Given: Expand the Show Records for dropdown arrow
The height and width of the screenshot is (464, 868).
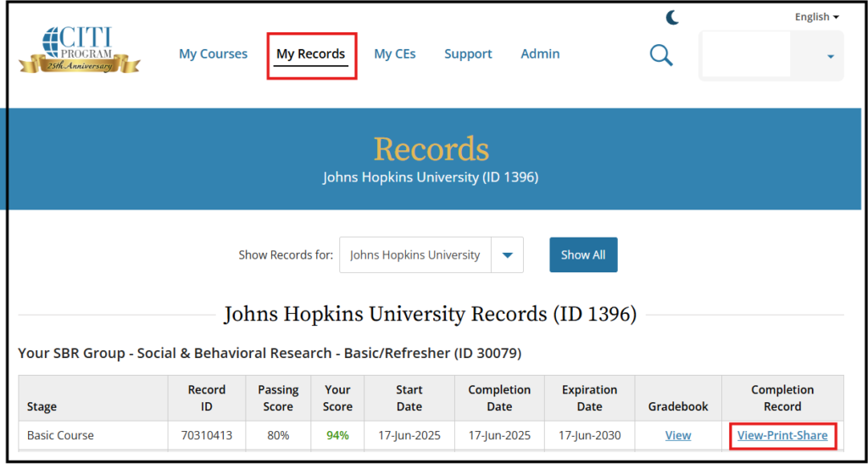Looking at the screenshot, I should 508,255.
